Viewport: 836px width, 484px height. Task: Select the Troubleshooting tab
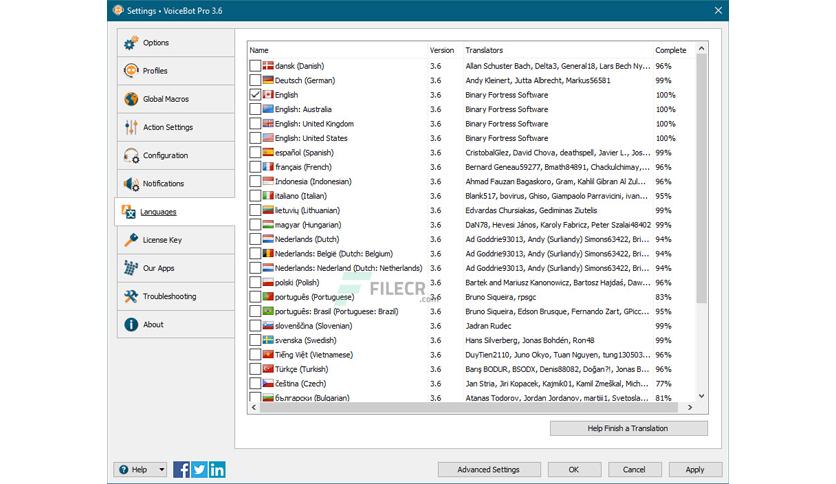[175, 296]
